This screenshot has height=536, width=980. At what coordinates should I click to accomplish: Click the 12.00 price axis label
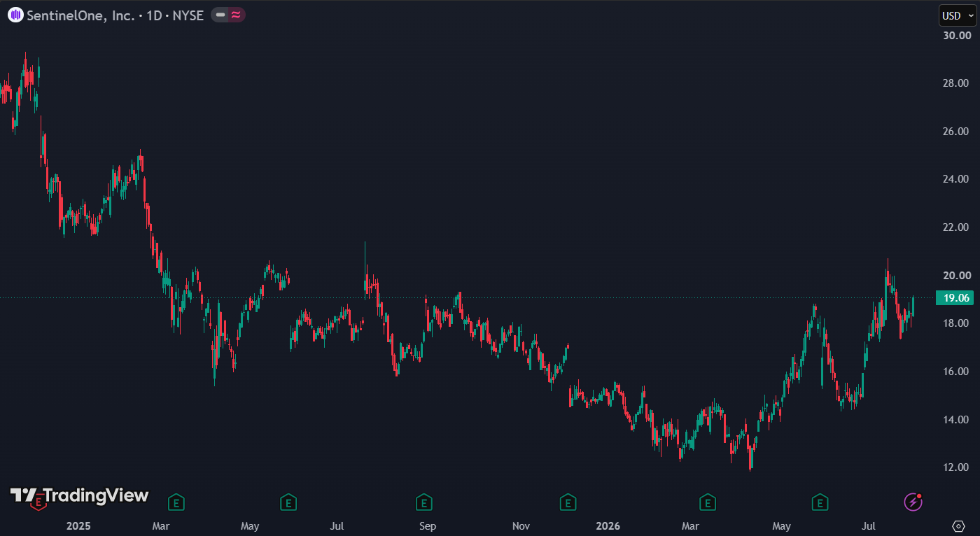tap(957, 467)
